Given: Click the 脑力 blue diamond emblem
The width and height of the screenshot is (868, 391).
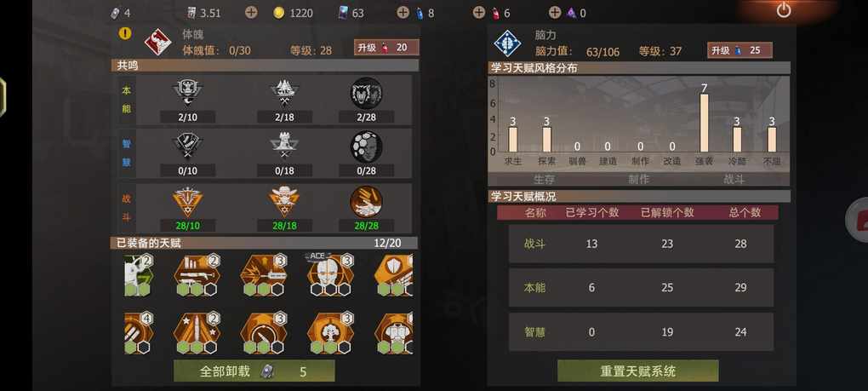Looking at the screenshot, I should pyautogui.click(x=507, y=43).
